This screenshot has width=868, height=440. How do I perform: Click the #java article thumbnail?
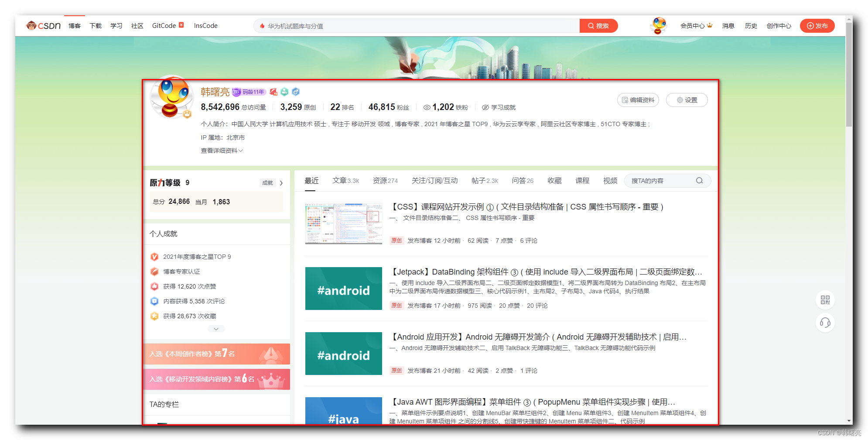[x=344, y=410]
